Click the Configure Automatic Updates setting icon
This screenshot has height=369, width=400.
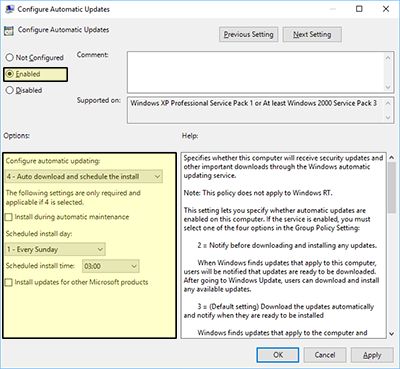[9, 31]
